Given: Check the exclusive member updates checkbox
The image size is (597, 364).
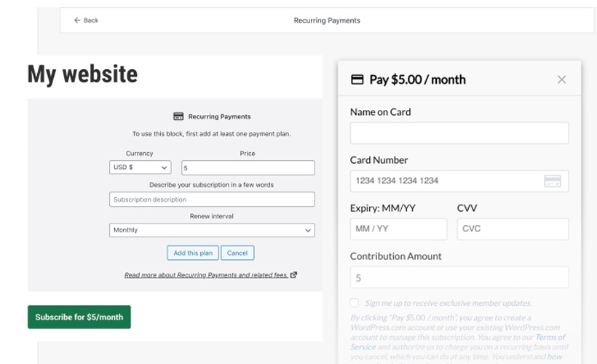Looking at the screenshot, I should (x=355, y=303).
